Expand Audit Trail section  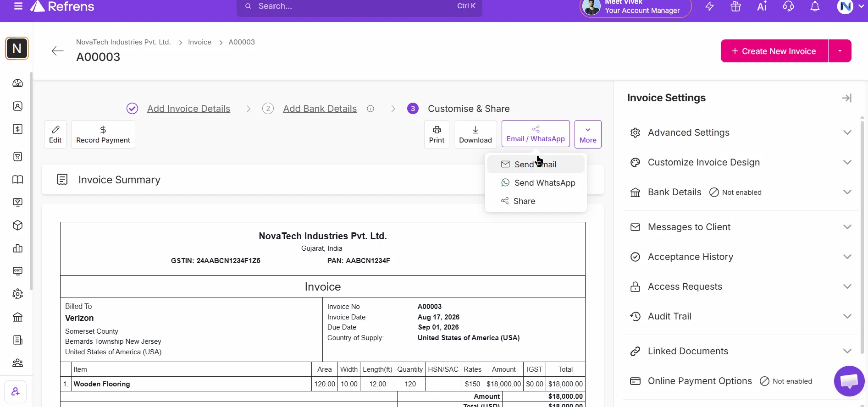point(741,316)
